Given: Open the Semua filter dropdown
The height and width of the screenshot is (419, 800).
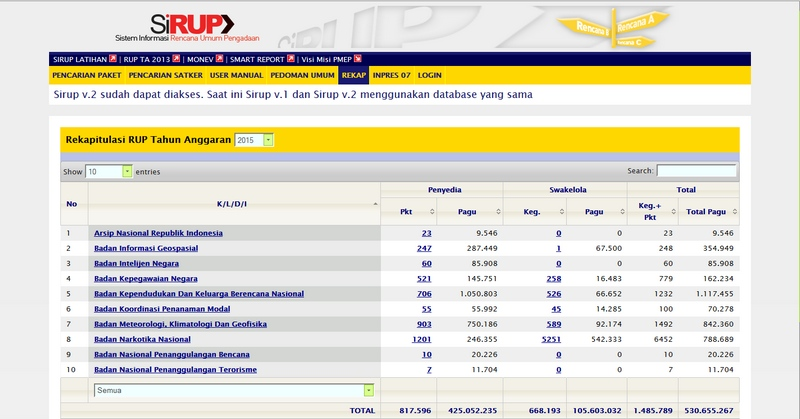Looking at the screenshot, I should (x=234, y=390).
